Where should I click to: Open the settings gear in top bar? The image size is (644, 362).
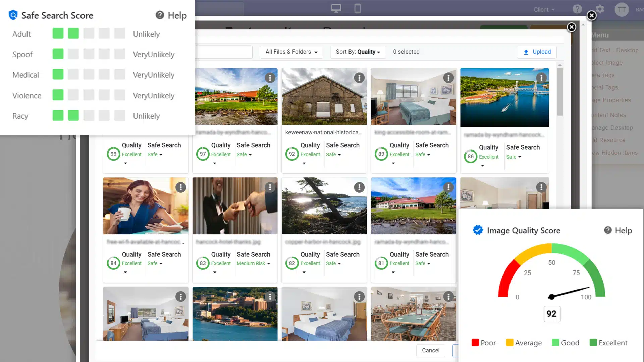600,9
